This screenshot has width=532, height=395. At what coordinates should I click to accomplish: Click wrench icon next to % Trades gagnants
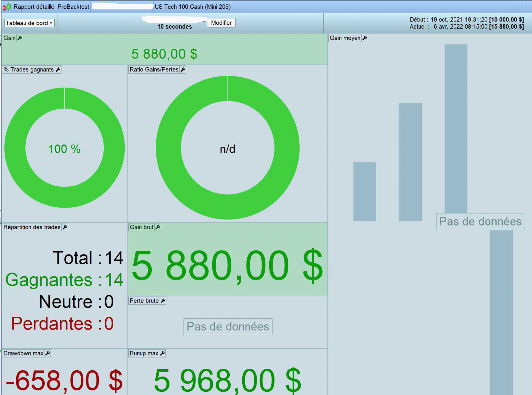point(58,70)
